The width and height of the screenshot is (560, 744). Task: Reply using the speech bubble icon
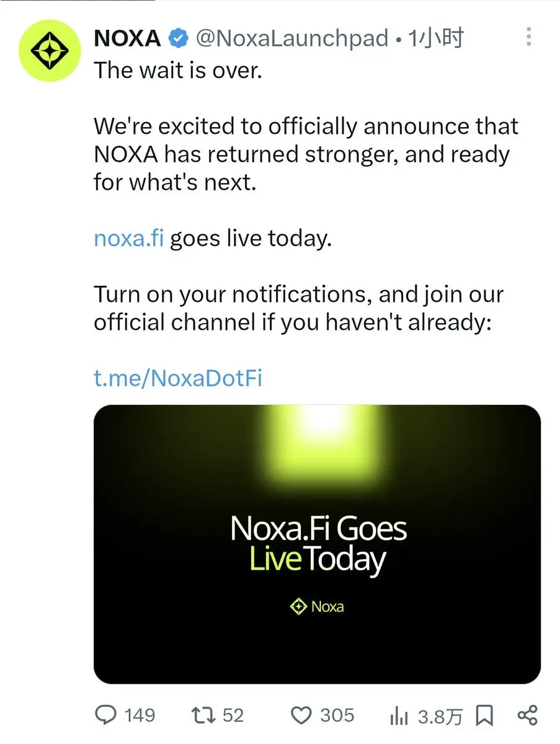pyautogui.click(x=105, y=715)
